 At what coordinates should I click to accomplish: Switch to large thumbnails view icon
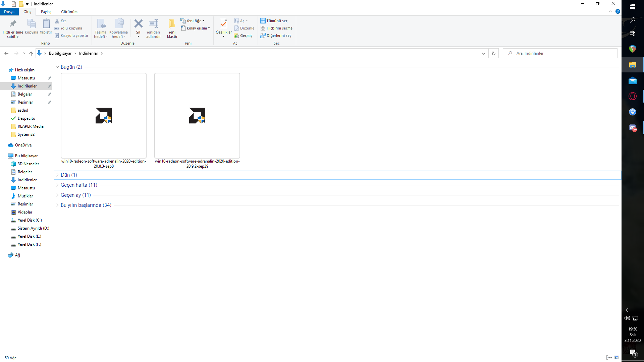[x=616, y=358]
